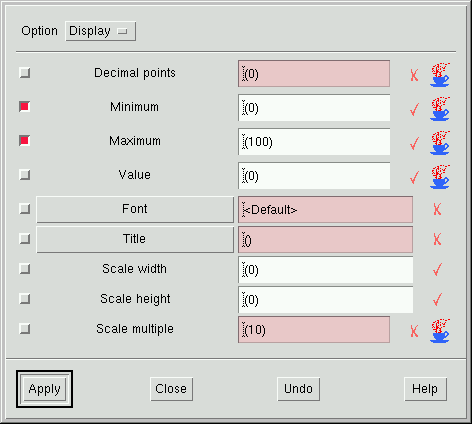Uncheck the Maximum checkbox

tap(25, 141)
